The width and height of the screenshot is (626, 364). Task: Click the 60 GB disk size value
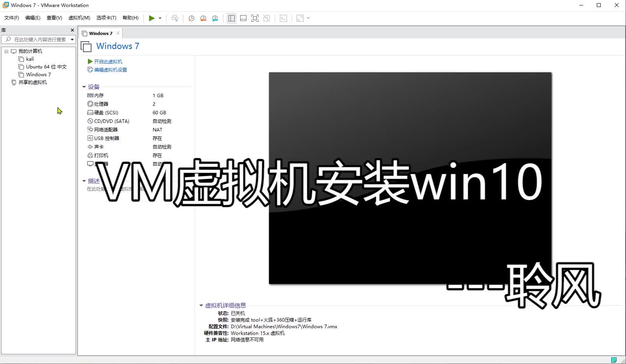coord(159,113)
